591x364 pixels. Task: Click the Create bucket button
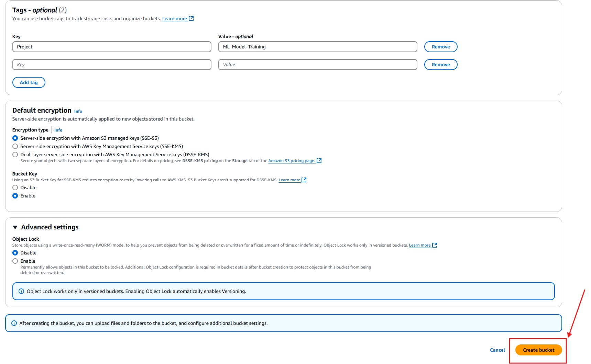[x=538, y=350]
